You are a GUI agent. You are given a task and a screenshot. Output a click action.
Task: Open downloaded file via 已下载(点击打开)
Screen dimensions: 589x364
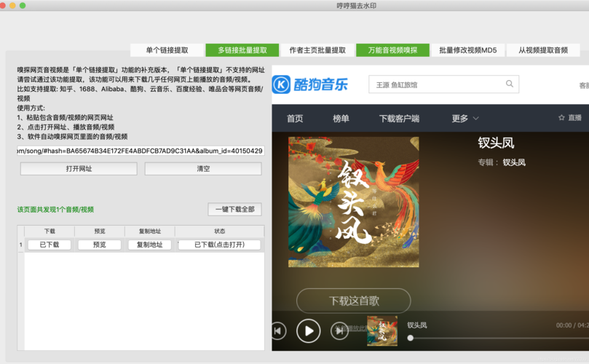(x=219, y=245)
